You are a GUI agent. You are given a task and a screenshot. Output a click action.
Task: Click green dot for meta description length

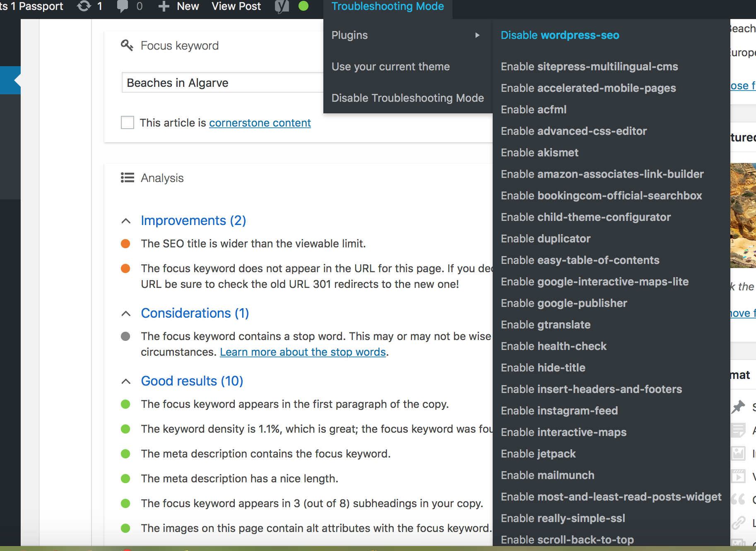click(125, 479)
